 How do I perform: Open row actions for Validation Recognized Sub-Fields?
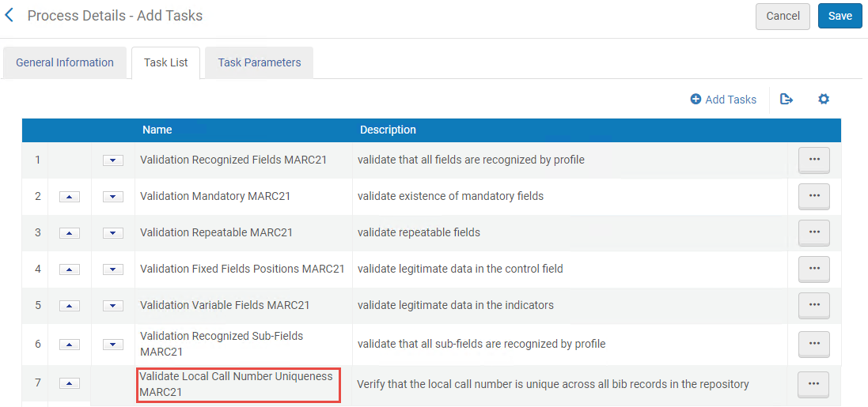tap(813, 344)
